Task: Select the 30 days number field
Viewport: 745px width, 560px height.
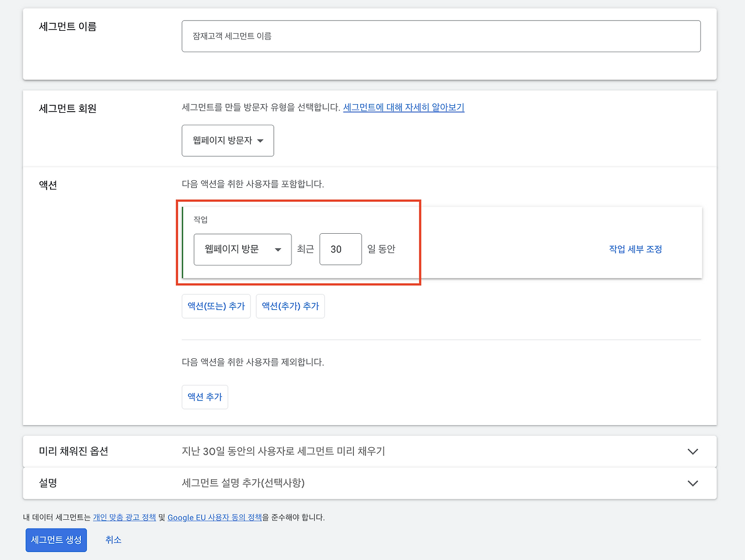Action: click(340, 249)
